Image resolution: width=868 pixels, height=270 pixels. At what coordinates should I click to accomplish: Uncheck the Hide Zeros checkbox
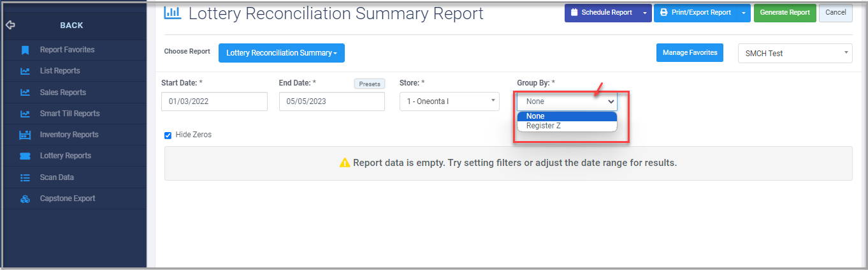coord(168,135)
